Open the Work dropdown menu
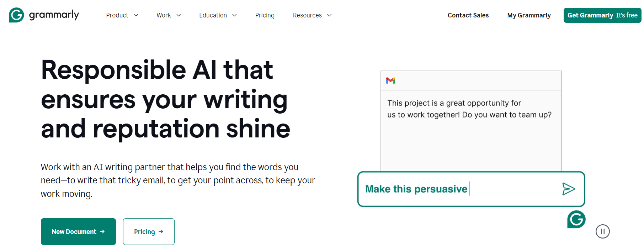The image size is (644, 251). pos(164,15)
